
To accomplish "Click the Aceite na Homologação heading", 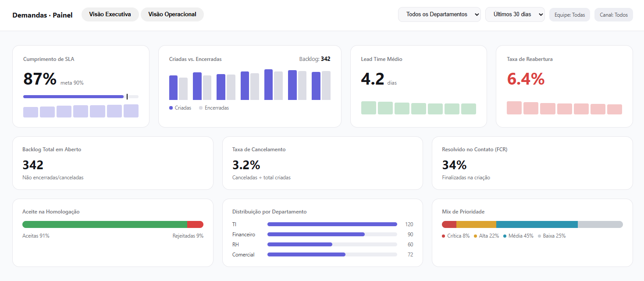I will pyautogui.click(x=51, y=212).
